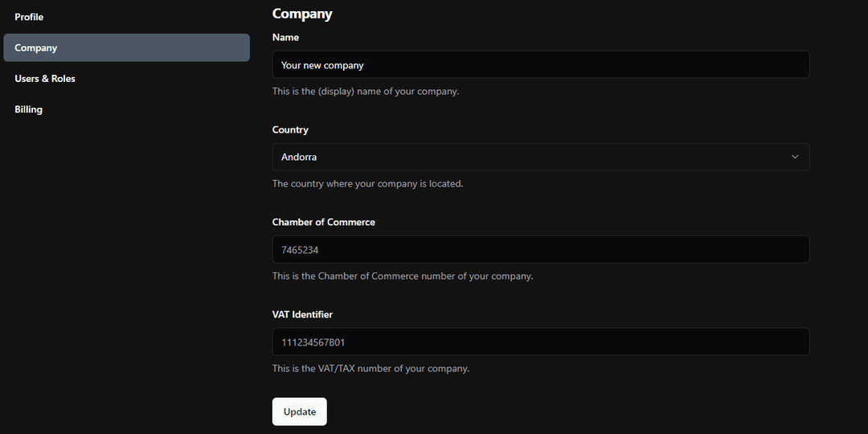Screen dimensions: 868x434
Task: Open the Country dropdown
Action: 540,157
